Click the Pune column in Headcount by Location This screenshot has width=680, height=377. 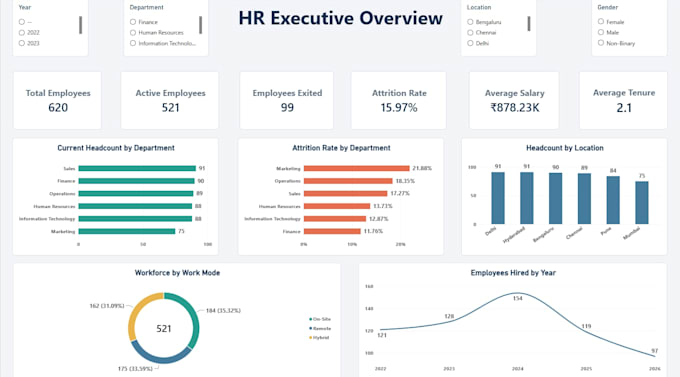[x=613, y=200]
